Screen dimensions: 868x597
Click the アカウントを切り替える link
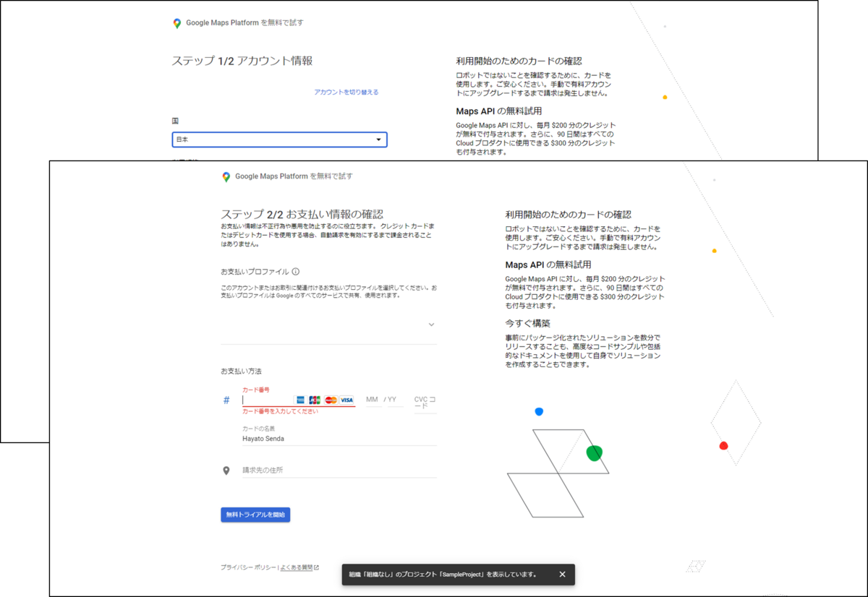pyautogui.click(x=346, y=93)
